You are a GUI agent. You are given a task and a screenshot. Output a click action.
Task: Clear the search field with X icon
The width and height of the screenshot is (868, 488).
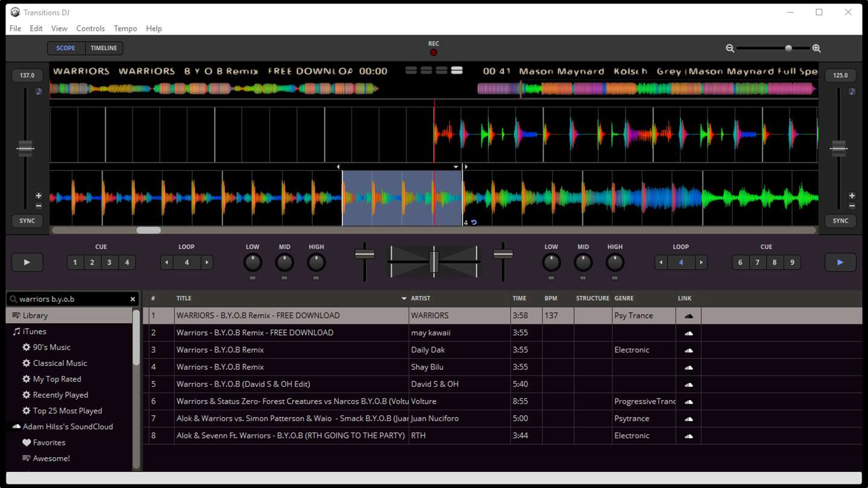133,299
